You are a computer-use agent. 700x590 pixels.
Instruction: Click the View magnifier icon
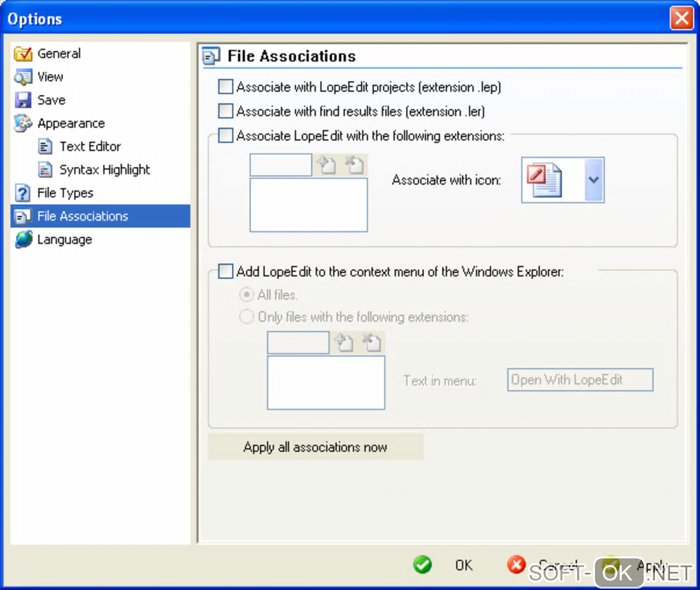pos(23,77)
